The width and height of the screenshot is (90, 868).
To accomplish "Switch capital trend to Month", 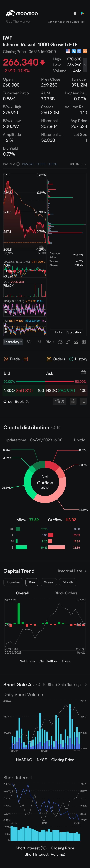I will (x=67, y=582).
